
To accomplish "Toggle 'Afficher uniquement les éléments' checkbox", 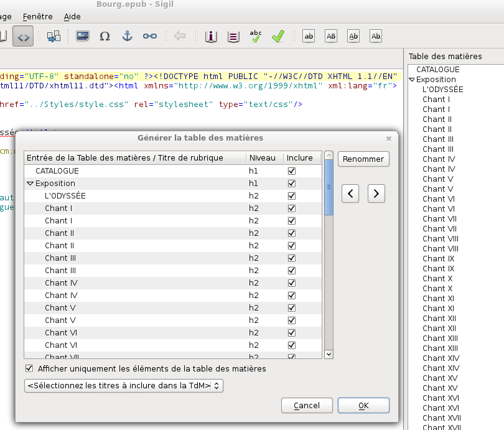I will (29, 369).
